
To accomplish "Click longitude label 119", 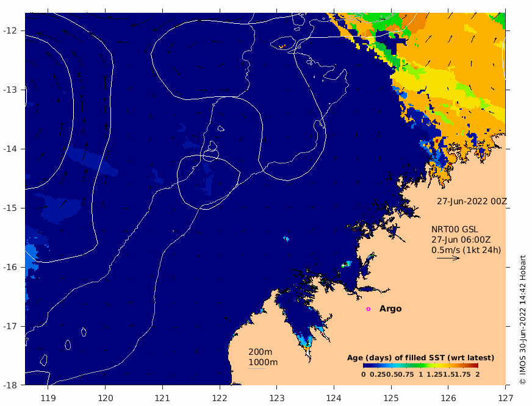I will pyautogui.click(x=48, y=397).
